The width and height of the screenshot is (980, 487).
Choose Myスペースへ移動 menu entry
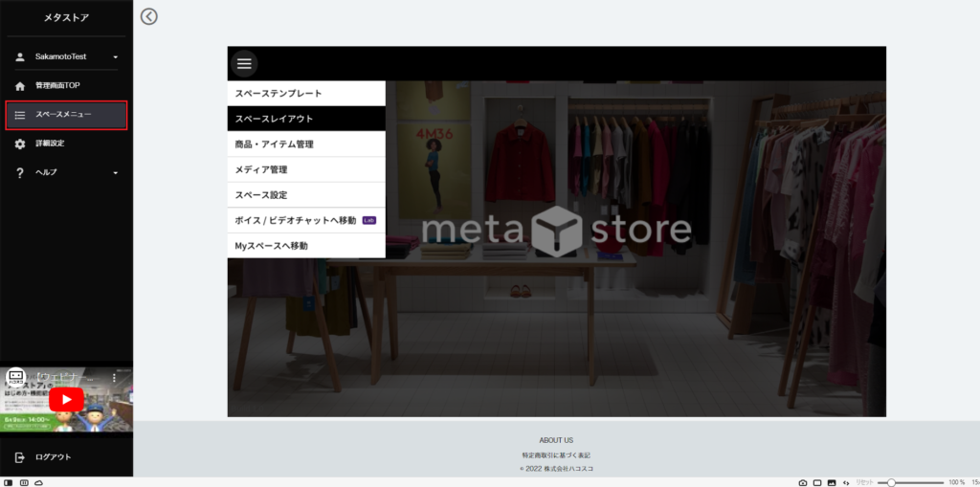pyautogui.click(x=306, y=246)
